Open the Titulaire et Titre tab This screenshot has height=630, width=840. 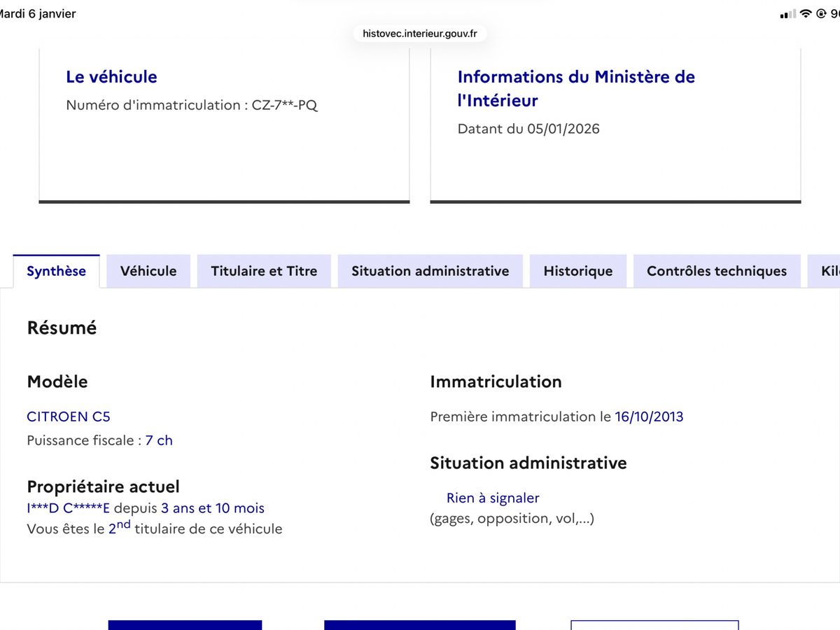pyautogui.click(x=264, y=271)
